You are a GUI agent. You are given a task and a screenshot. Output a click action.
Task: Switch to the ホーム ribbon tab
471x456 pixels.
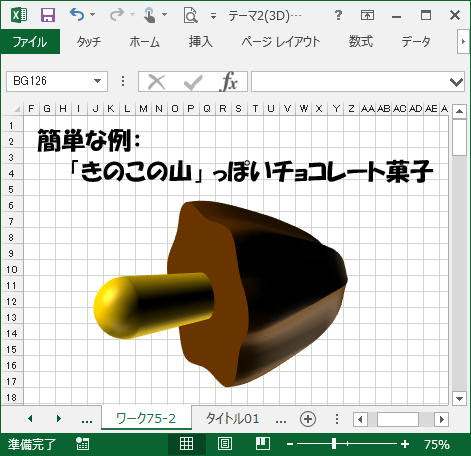pos(144,42)
